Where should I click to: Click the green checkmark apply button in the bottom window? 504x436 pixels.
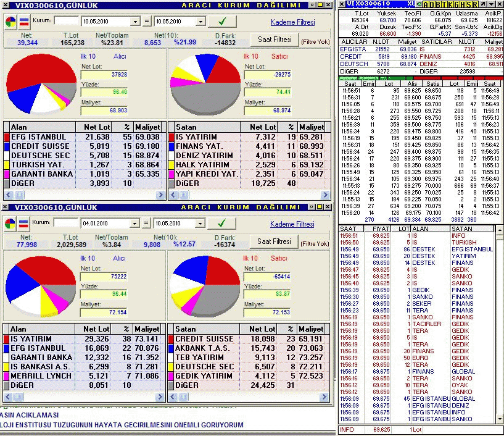click(x=221, y=224)
